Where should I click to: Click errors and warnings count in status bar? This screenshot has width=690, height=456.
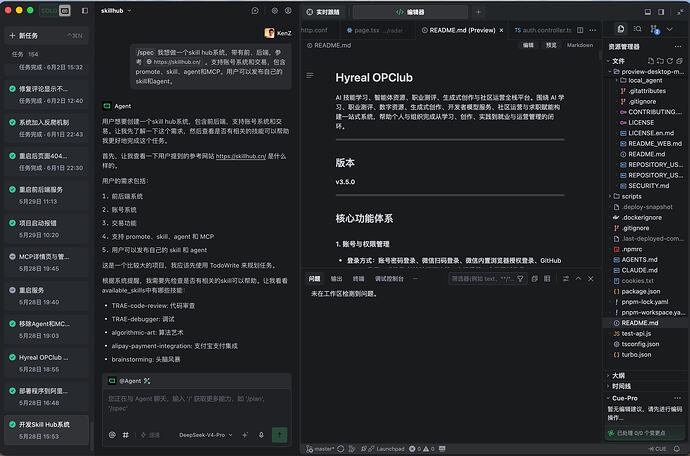point(422,449)
